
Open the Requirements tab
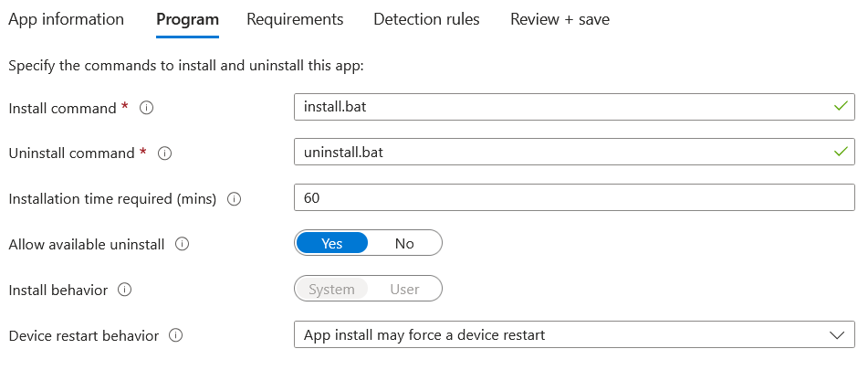pyautogui.click(x=295, y=19)
